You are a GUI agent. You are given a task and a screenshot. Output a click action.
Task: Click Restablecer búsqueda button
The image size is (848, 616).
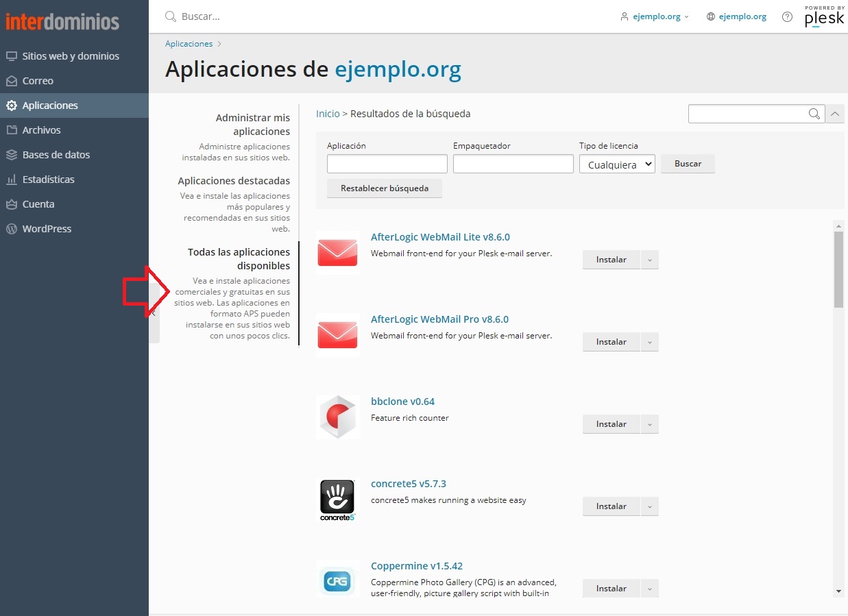[x=385, y=188]
